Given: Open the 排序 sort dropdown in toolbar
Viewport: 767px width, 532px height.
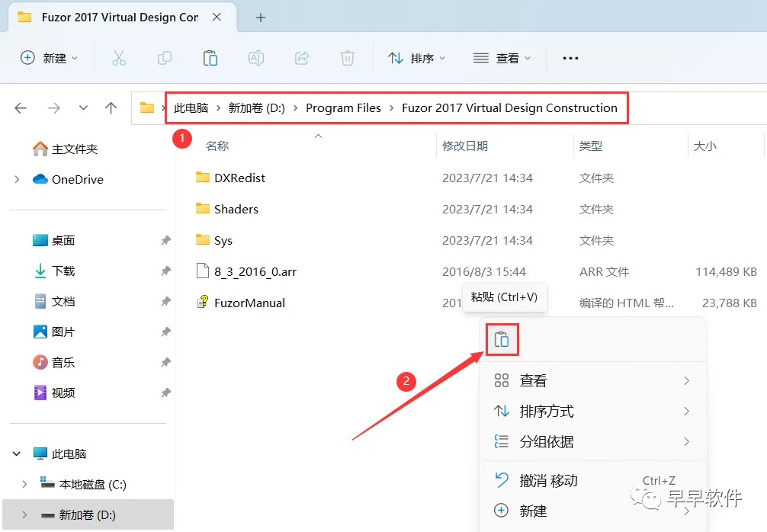Looking at the screenshot, I should (416, 58).
